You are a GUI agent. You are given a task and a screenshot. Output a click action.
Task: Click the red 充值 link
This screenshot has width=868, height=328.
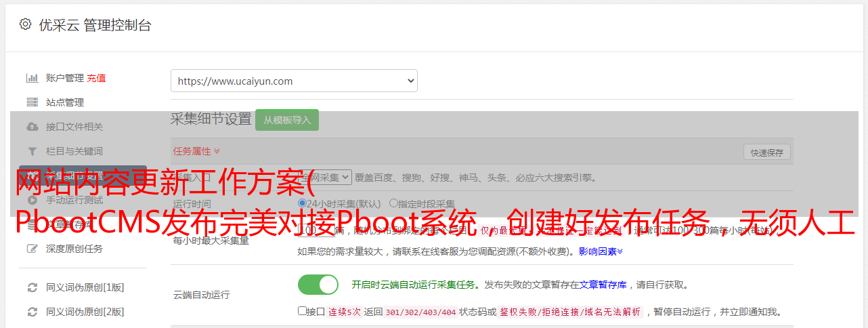click(x=96, y=78)
